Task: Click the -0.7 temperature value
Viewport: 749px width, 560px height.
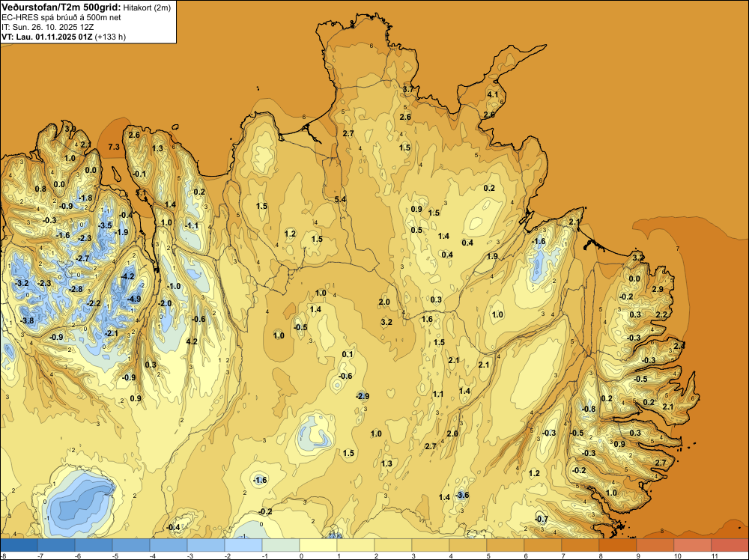Action: click(x=542, y=519)
